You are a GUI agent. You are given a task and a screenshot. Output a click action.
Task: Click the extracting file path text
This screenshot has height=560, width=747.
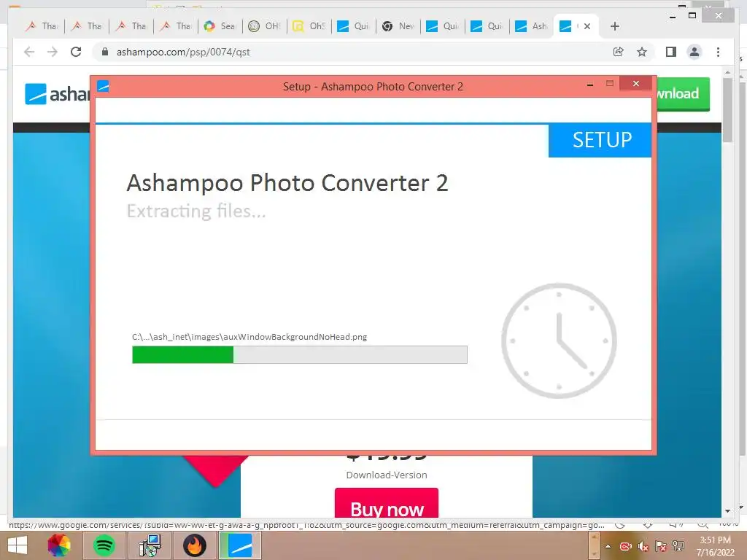pyautogui.click(x=249, y=337)
